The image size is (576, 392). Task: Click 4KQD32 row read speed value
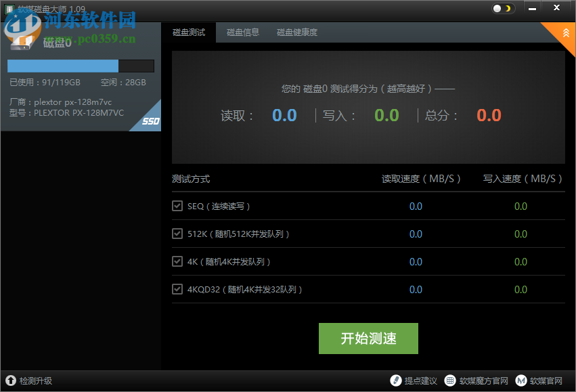pyautogui.click(x=416, y=290)
